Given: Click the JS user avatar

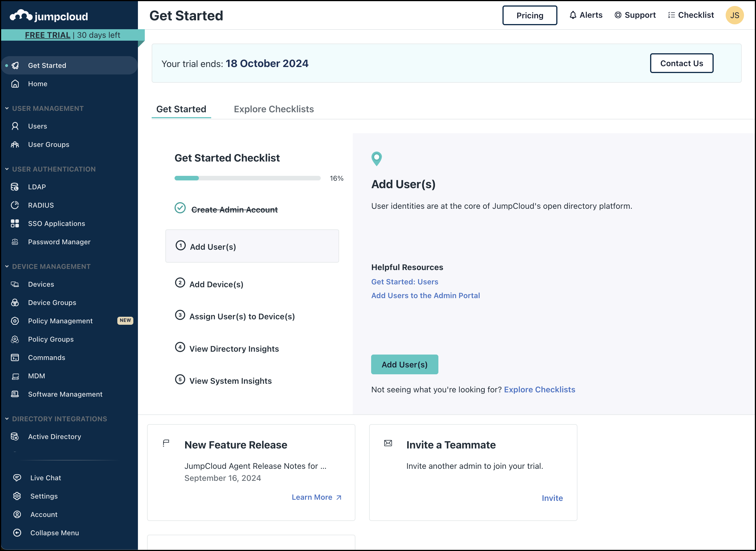Looking at the screenshot, I should [x=734, y=15].
